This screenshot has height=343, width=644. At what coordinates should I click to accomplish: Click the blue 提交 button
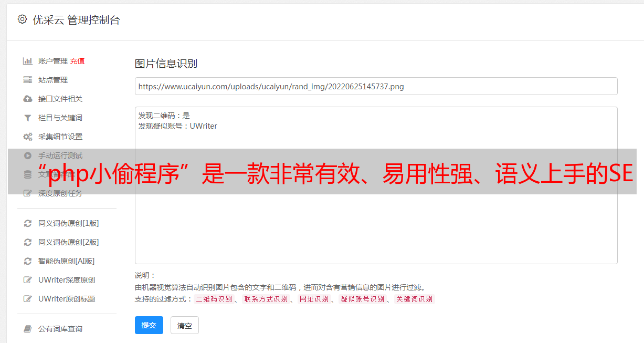149,325
